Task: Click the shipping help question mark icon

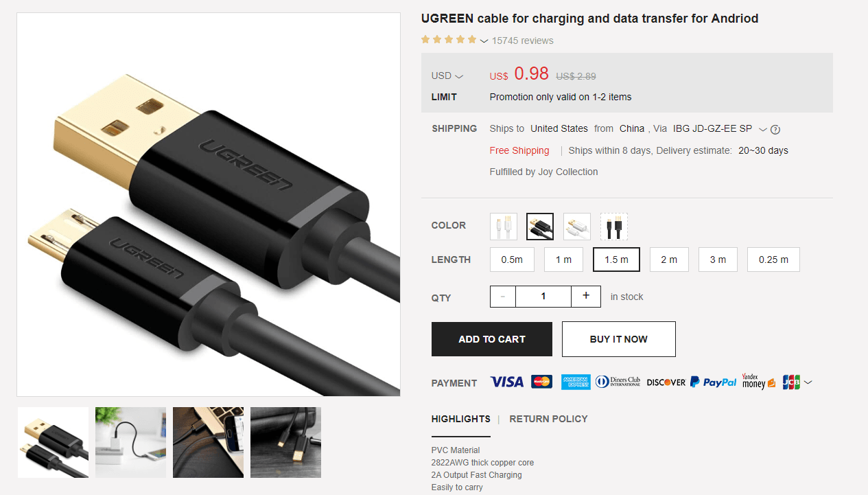Action: tap(775, 129)
